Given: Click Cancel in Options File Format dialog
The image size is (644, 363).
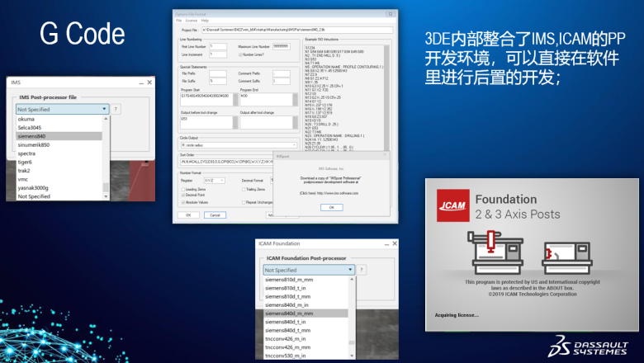Looking at the screenshot, I should pos(215,215).
